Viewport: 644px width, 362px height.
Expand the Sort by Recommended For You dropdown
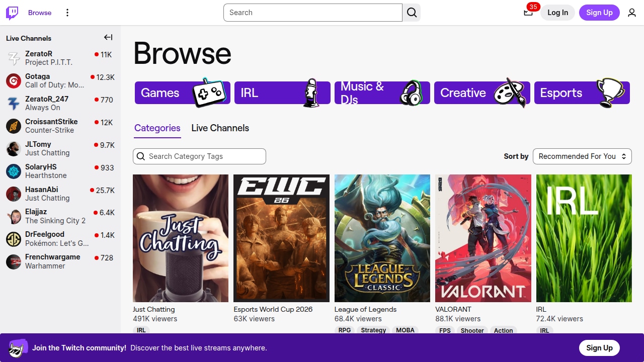pyautogui.click(x=582, y=156)
